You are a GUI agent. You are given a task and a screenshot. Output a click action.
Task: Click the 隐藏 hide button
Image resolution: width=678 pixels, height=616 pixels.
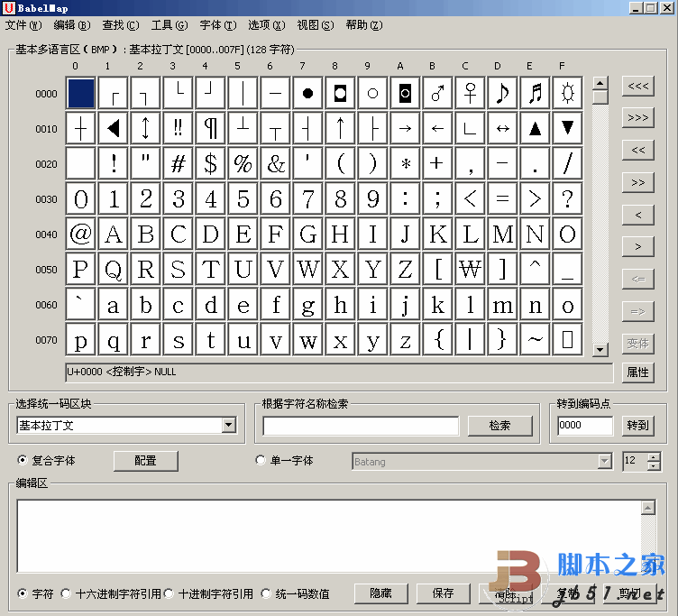(x=380, y=593)
